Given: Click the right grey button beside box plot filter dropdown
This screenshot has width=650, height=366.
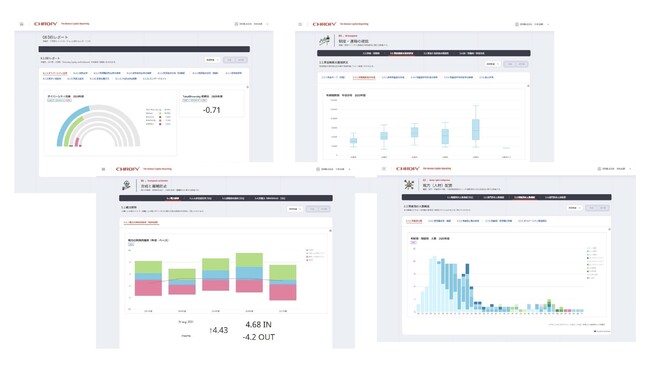Looking at the screenshot, I should 522,64.
